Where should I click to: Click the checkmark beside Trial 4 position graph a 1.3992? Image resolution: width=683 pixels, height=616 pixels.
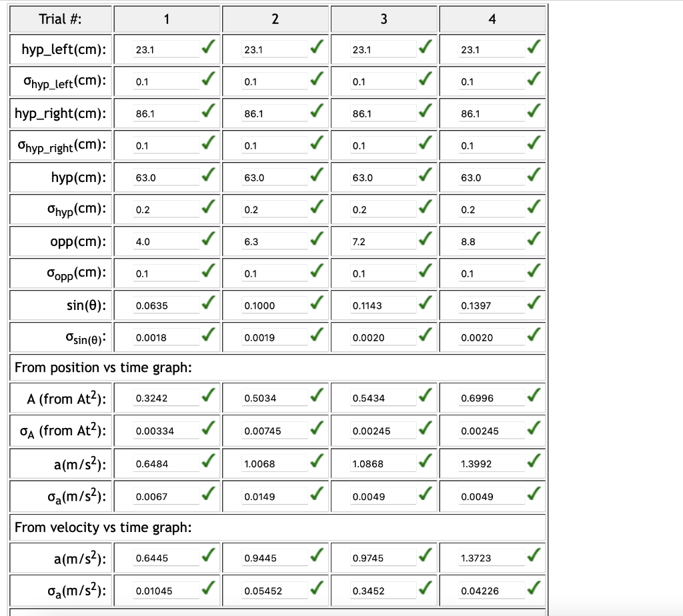[x=534, y=461]
